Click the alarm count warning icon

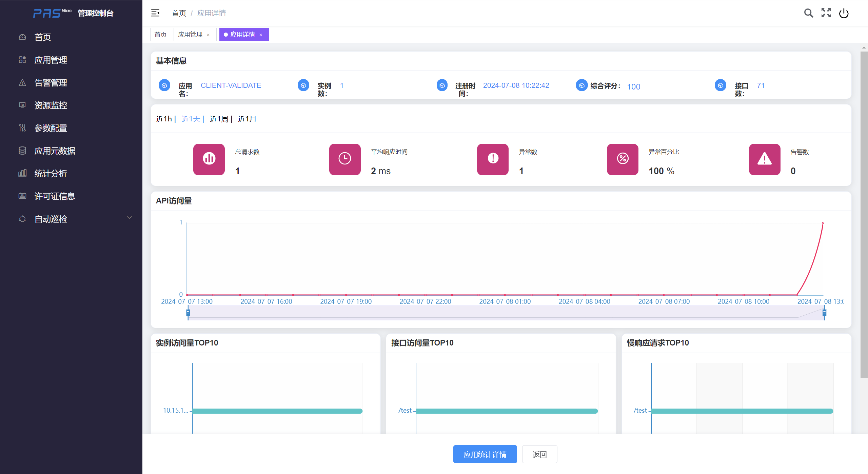[x=765, y=159]
